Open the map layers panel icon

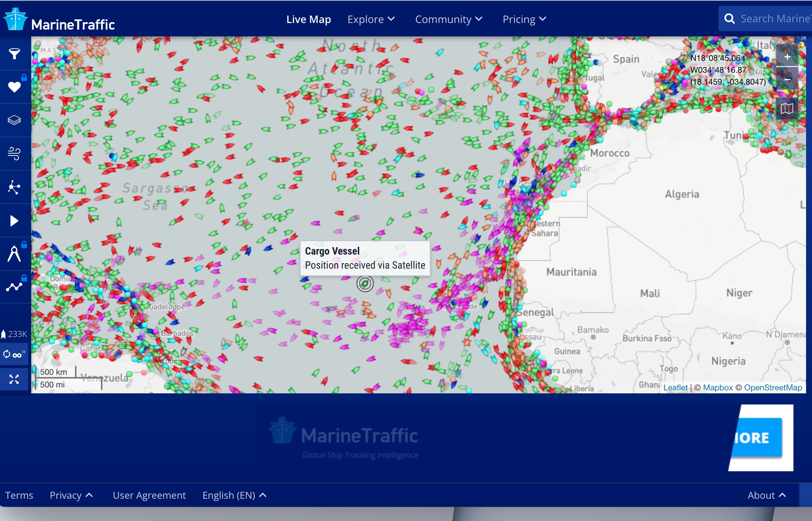tap(14, 120)
